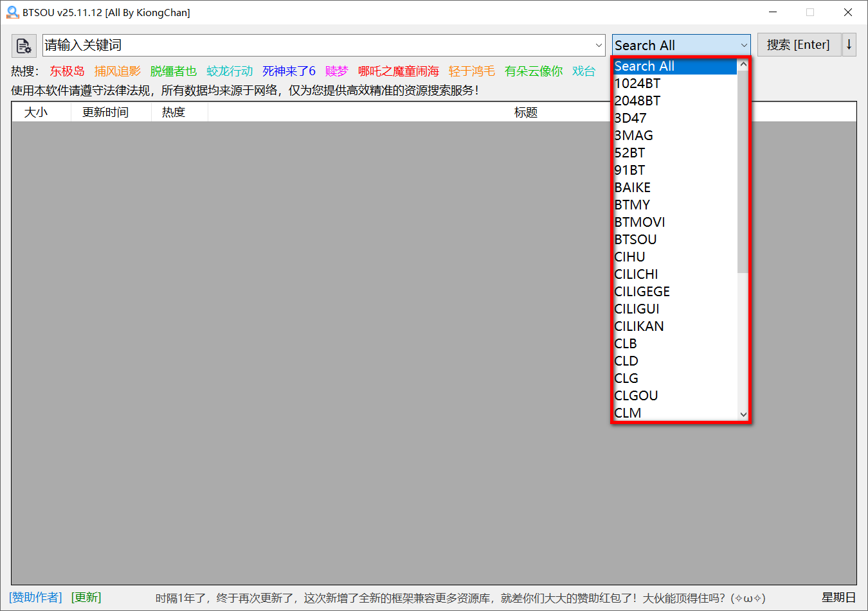Click the 赞助作者 link in the status bar
This screenshot has width=868, height=611.
[x=34, y=598]
